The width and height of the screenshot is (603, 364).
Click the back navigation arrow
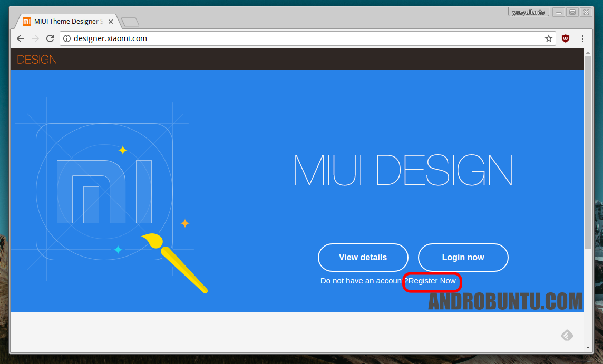20,38
